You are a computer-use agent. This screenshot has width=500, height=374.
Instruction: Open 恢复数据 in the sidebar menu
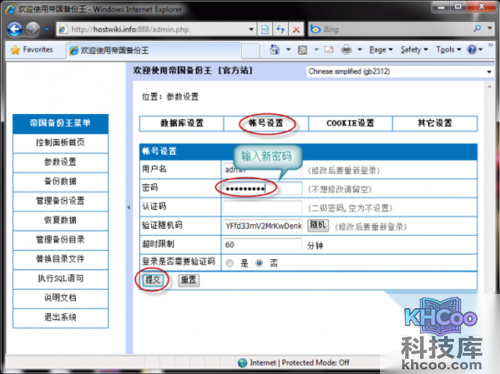coord(60,220)
